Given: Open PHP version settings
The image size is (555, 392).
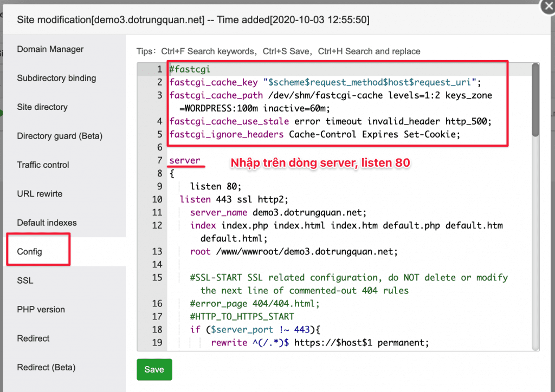Looking at the screenshot, I should [41, 310].
